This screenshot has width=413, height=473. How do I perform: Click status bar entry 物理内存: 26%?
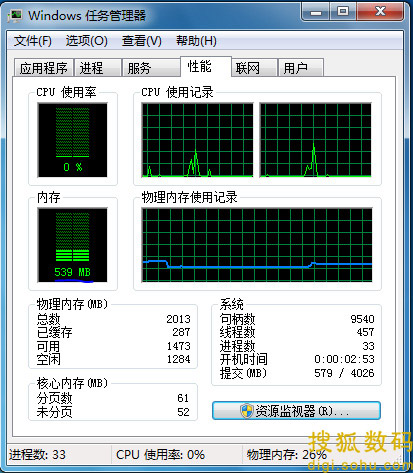coord(286,455)
